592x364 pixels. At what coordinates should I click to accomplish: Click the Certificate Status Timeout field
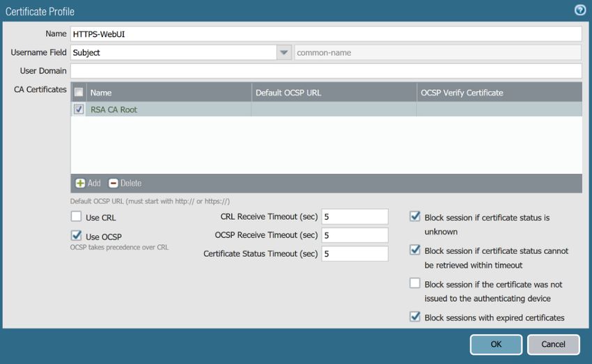tap(355, 253)
